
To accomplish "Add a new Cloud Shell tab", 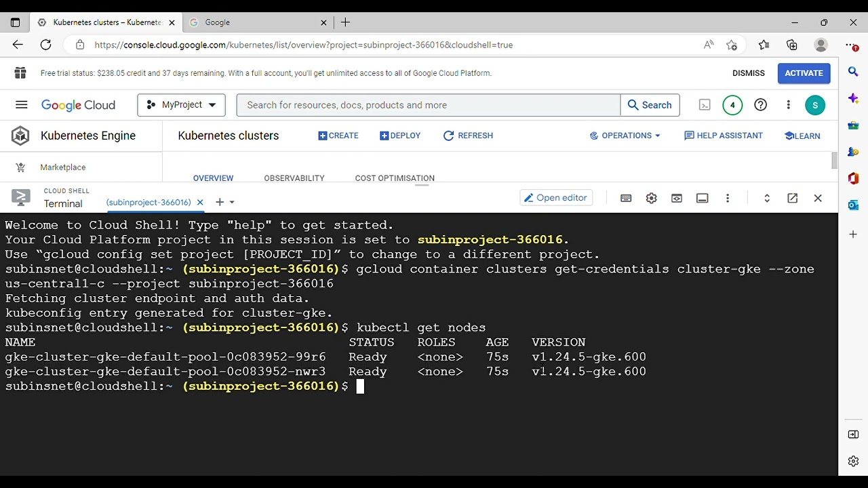I will pyautogui.click(x=219, y=202).
